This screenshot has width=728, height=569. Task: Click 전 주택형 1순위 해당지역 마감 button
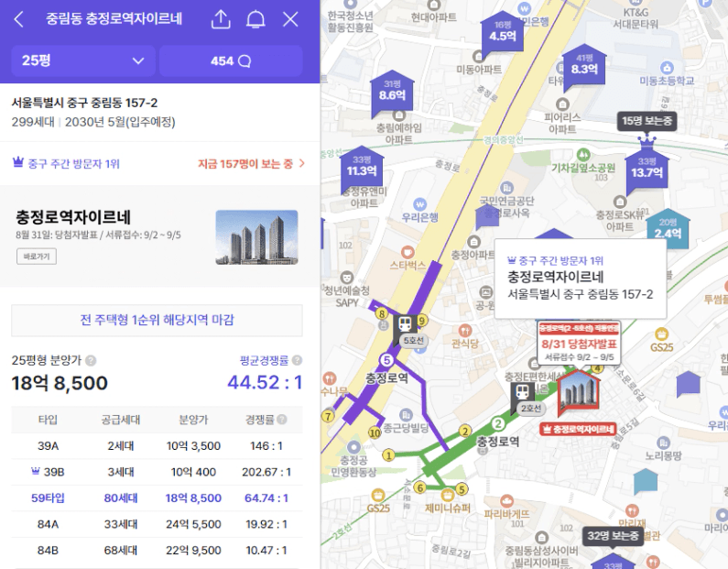point(157,320)
